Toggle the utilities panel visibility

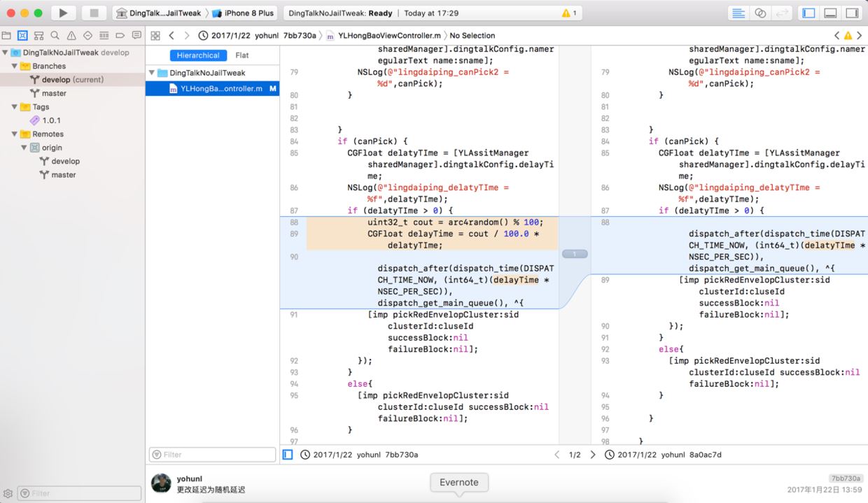[x=852, y=13]
